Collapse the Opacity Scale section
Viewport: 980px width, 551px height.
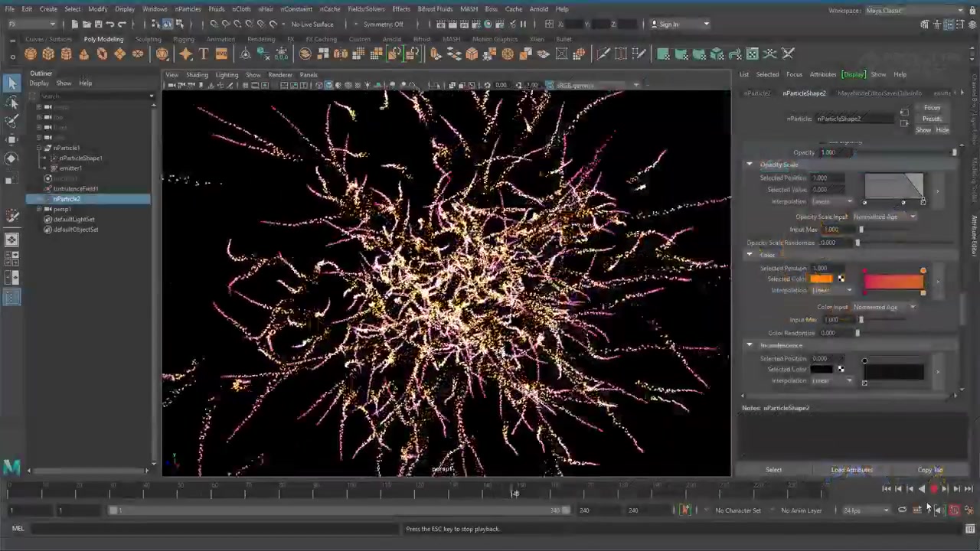750,165
